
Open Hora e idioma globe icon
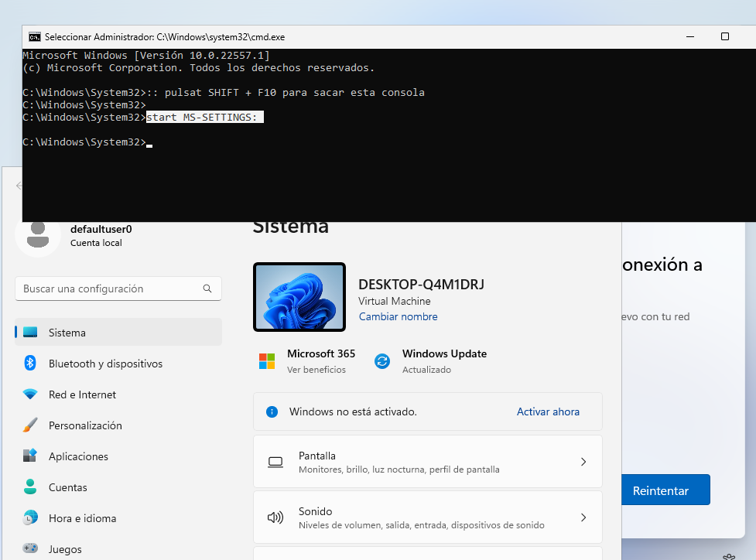point(30,518)
